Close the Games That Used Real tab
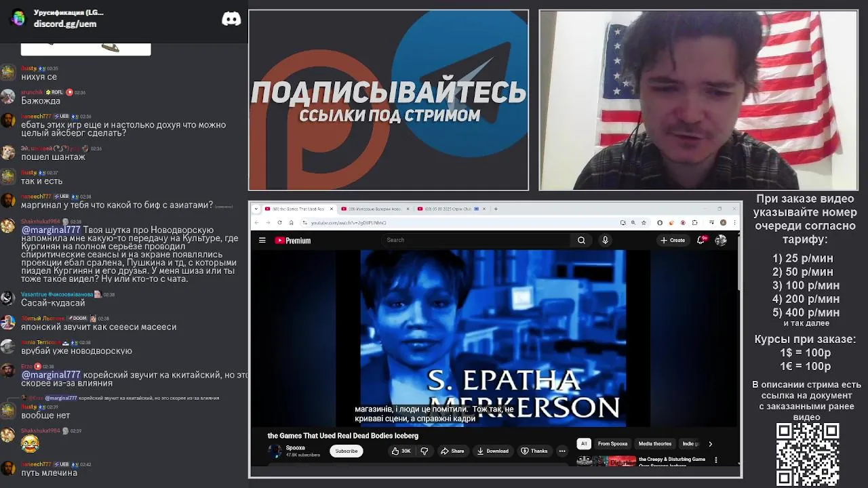Viewport: 868px width, 488px height. 332,209
